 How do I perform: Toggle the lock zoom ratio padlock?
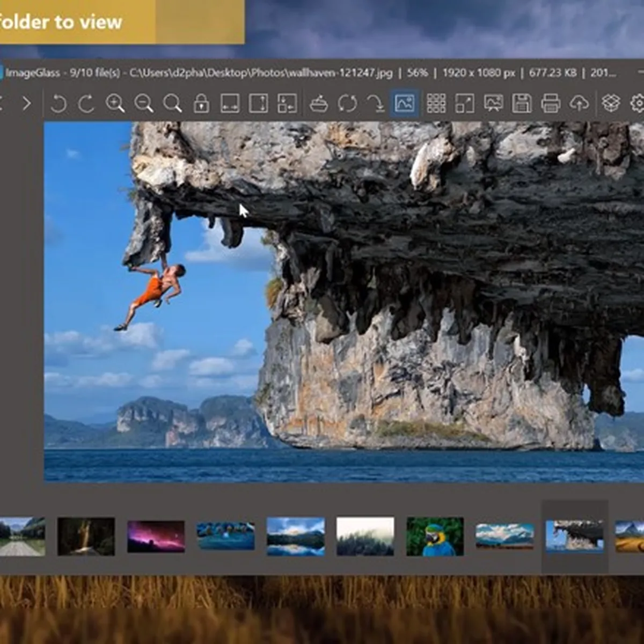coord(201,103)
